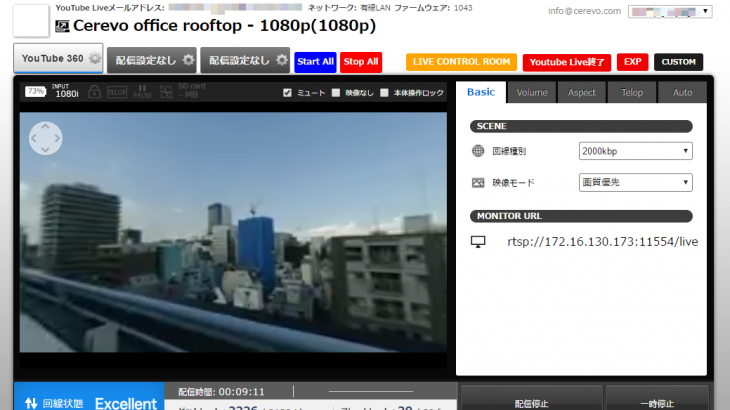The width and height of the screenshot is (730, 410).
Task: Switch to the Aspect tab
Action: (581, 93)
